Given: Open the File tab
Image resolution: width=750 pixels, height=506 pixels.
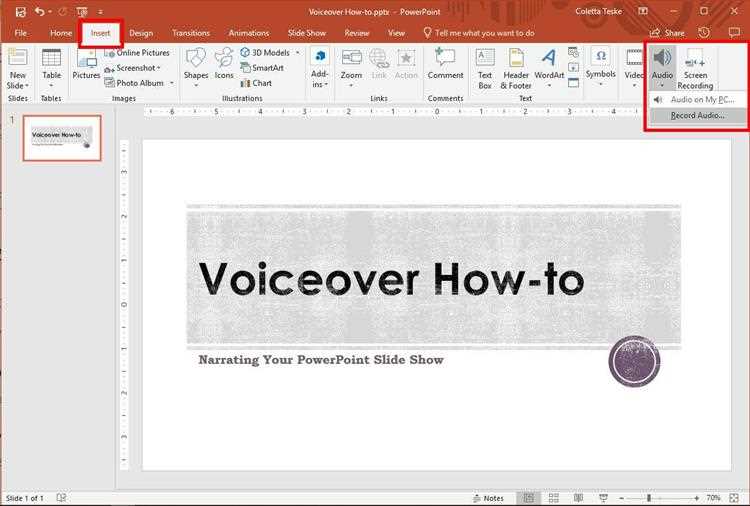Looking at the screenshot, I should click(x=21, y=33).
